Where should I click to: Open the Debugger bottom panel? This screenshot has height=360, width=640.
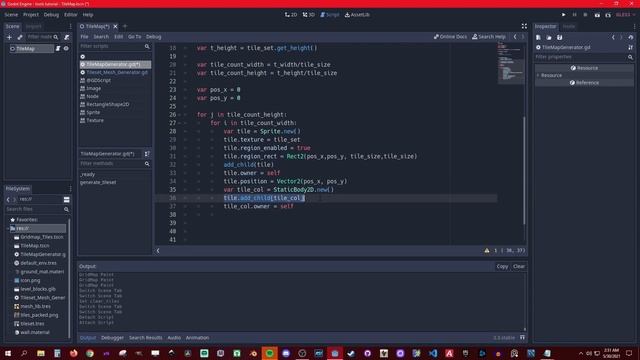pyautogui.click(x=112, y=338)
